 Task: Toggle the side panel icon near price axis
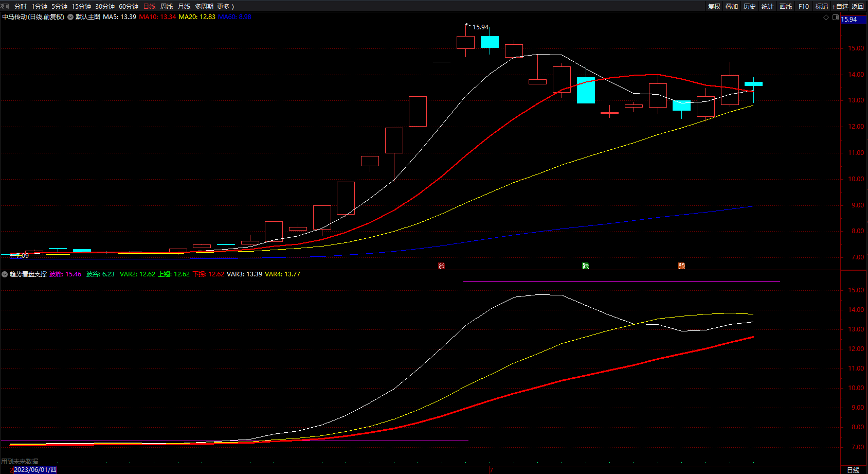[x=836, y=17]
